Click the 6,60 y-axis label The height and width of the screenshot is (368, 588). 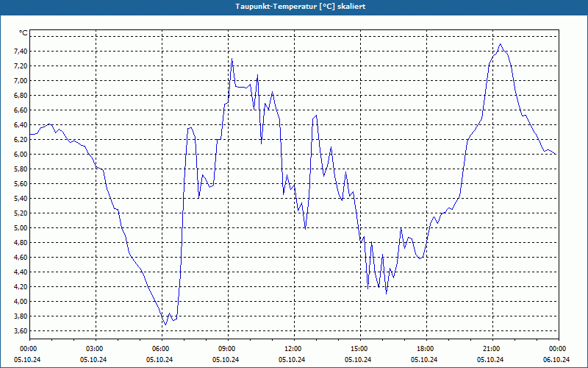pyautogui.click(x=21, y=110)
